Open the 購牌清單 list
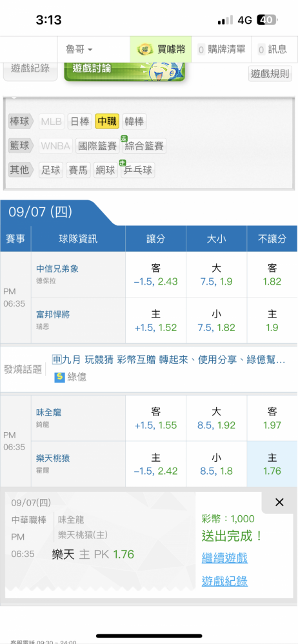 pyautogui.click(x=221, y=50)
